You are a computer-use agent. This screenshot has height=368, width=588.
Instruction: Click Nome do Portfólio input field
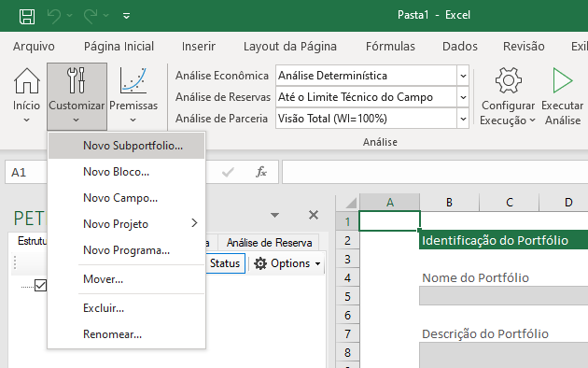click(x=504, y=296)
